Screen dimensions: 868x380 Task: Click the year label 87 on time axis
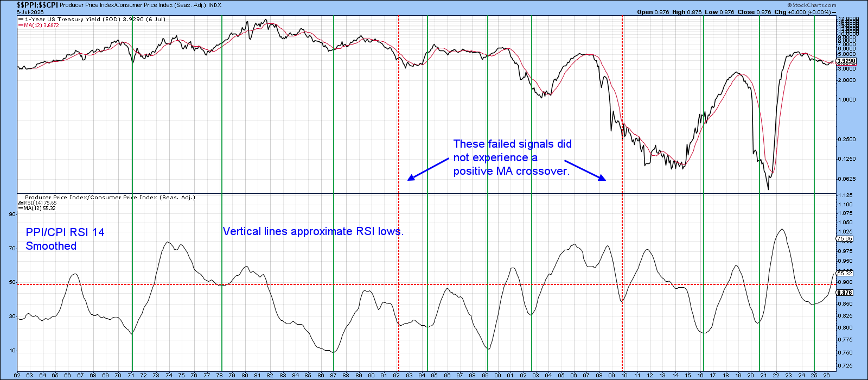(x=334, y=376)
